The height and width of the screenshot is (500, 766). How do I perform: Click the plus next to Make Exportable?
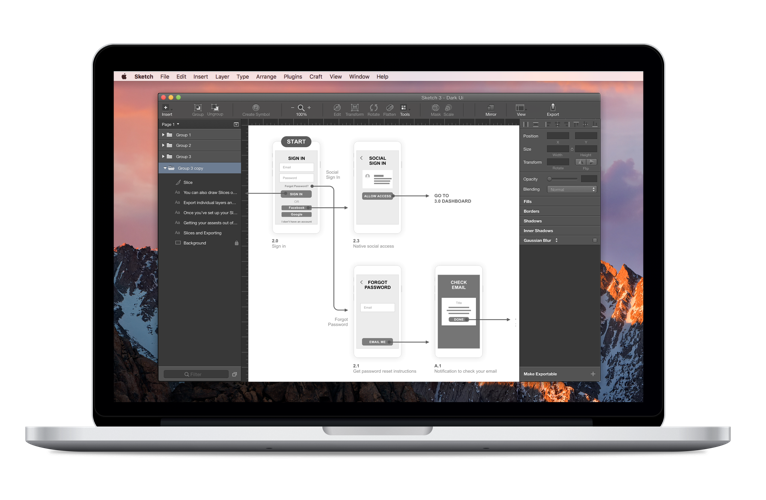[593, 374]
